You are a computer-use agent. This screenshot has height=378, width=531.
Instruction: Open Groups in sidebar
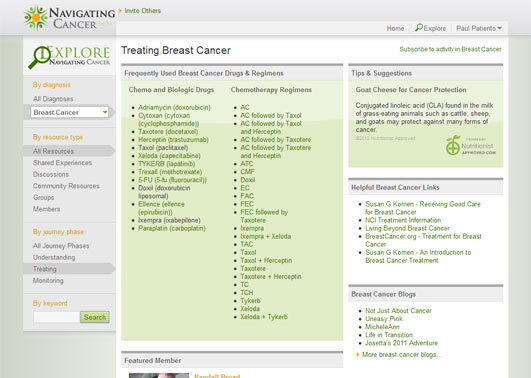click(43, 197)
